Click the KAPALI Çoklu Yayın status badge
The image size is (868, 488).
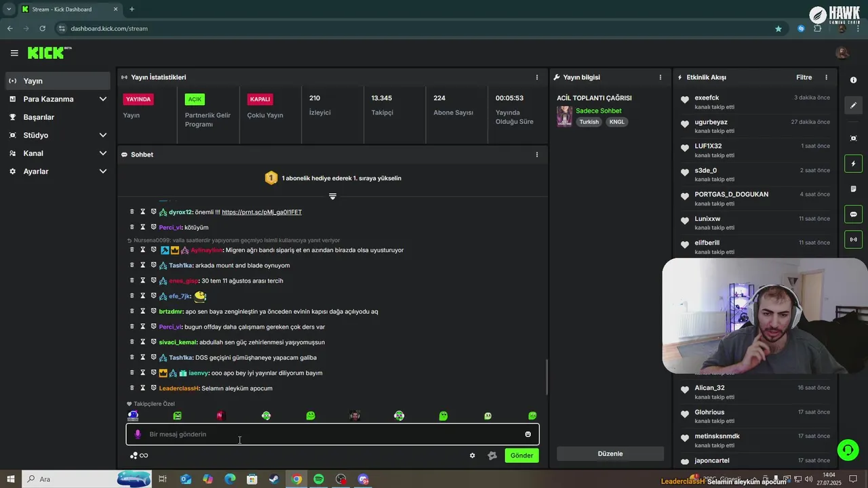[260, 99]
